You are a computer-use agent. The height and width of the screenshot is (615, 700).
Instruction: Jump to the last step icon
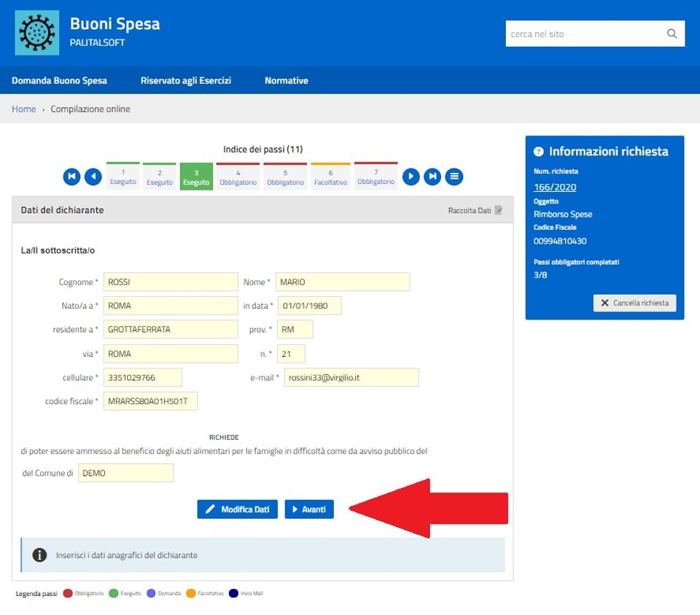coord(432,177)
